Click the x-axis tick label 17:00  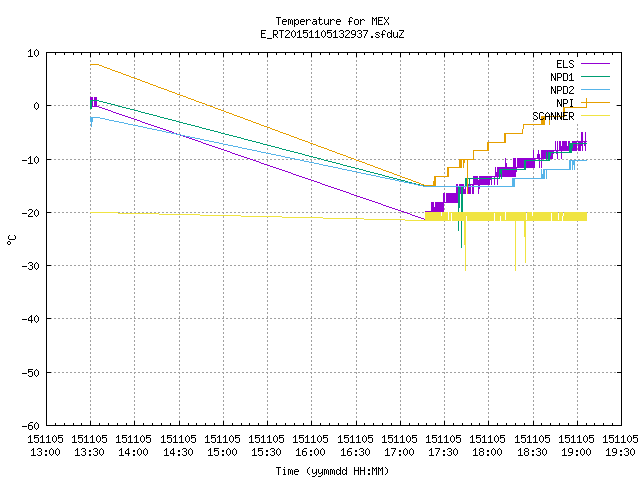click(399, 452)
